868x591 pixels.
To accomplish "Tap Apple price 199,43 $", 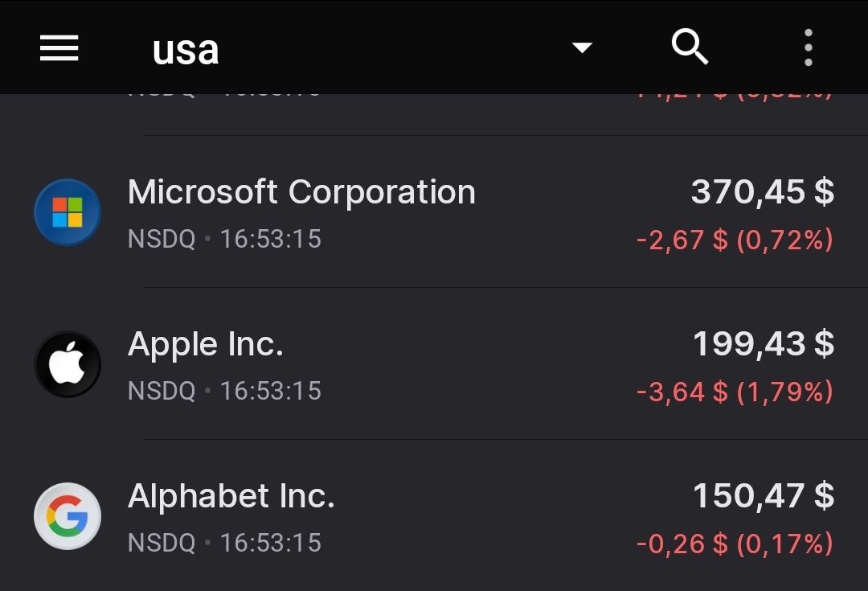I will (x=763, y=345).
